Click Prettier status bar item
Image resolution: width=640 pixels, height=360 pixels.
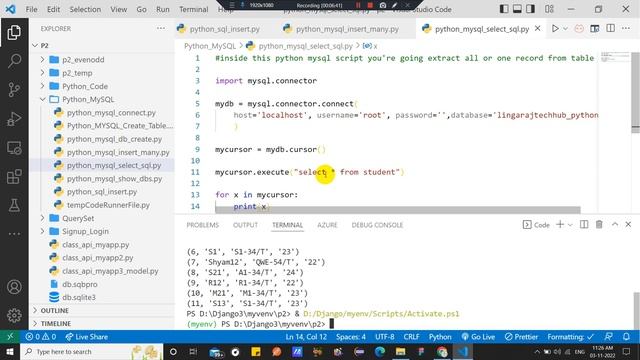[521, 337]
